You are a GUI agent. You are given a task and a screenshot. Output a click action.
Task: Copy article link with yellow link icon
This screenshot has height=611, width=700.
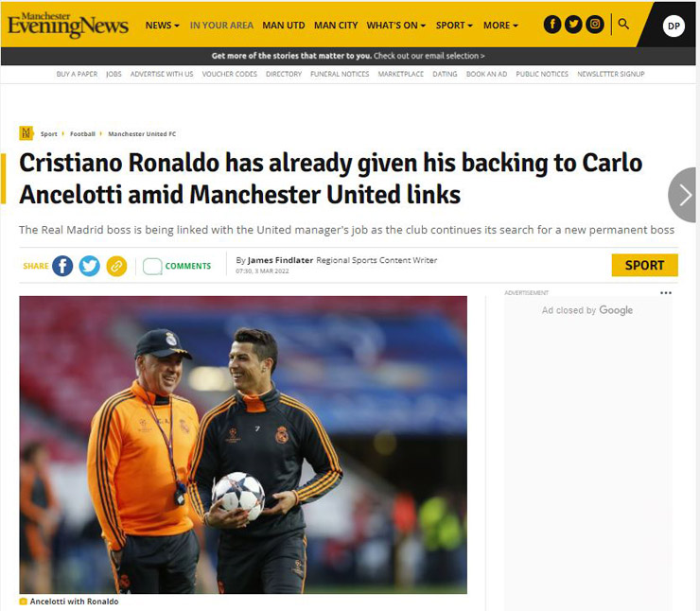(116, 266)
